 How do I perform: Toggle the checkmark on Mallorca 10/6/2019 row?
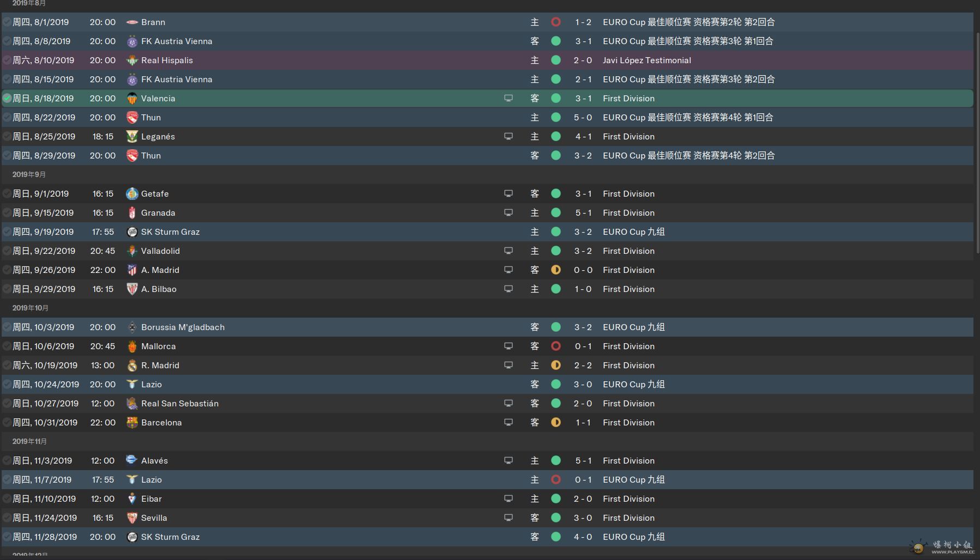pos(7,346)
